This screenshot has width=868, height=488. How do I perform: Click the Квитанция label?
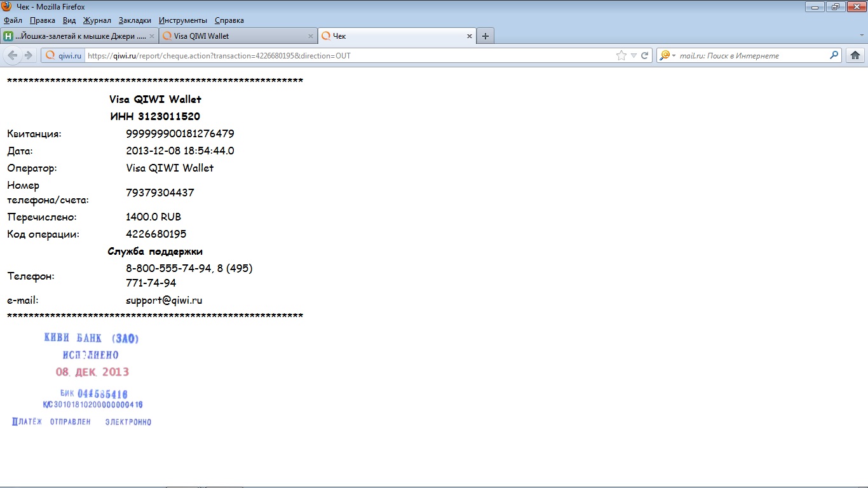click(34, 133)
